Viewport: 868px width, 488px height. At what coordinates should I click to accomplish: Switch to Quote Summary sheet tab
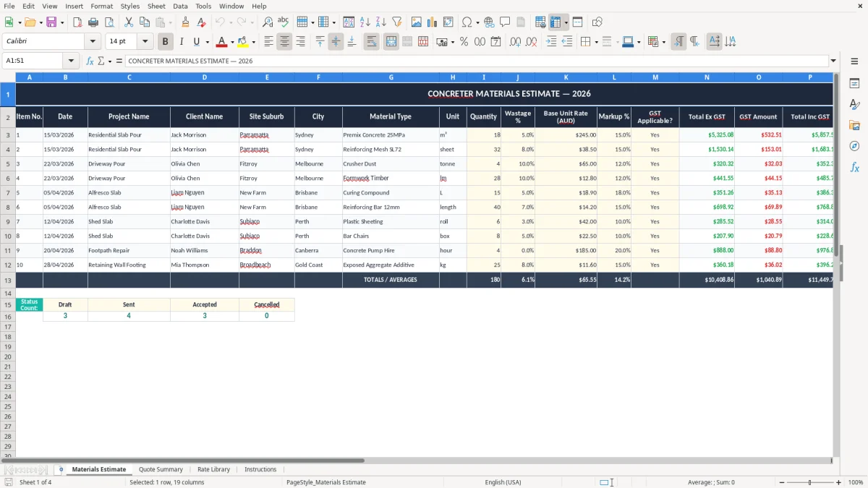161,469
